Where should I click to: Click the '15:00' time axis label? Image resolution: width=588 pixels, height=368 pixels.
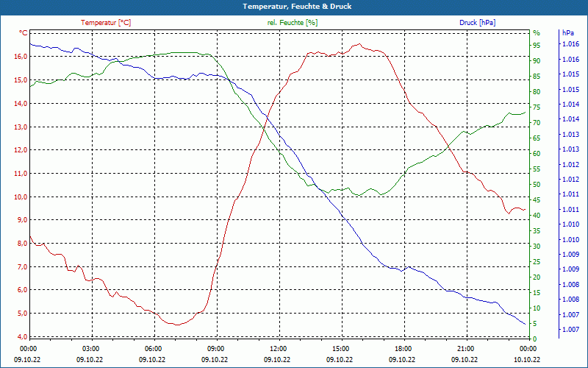(340, 349)
